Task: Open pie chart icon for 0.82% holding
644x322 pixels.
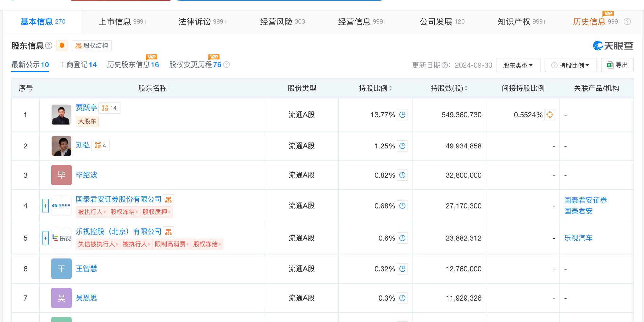Action: pos(402,175)
